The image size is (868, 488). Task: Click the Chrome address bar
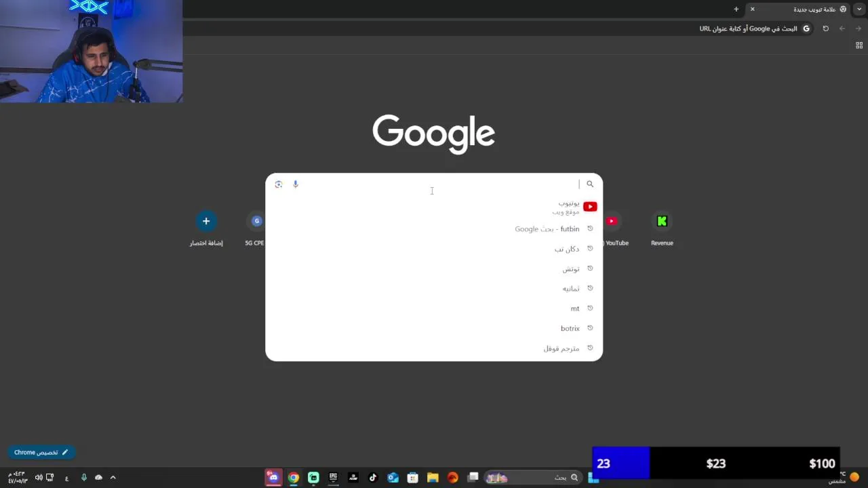tap(498, 28)
